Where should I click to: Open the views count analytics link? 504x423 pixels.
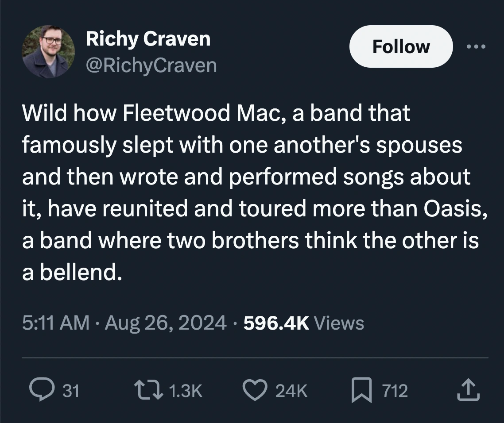point(303,323)
